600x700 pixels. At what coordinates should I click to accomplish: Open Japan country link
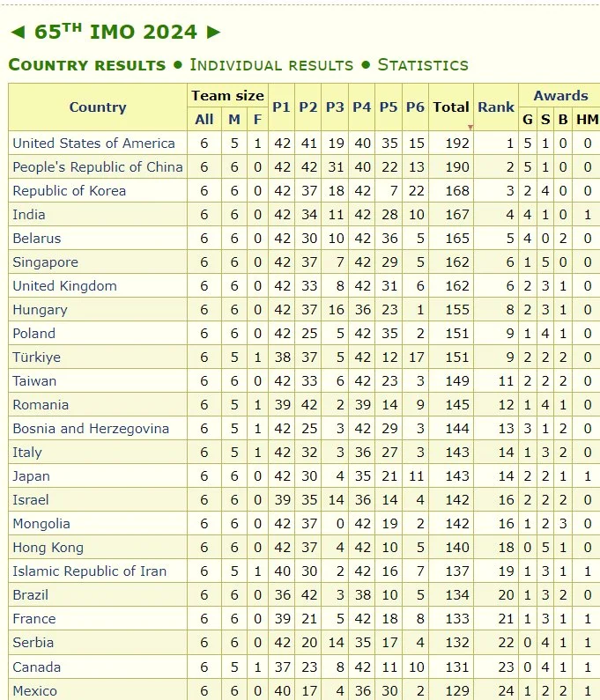coord(31,475)
